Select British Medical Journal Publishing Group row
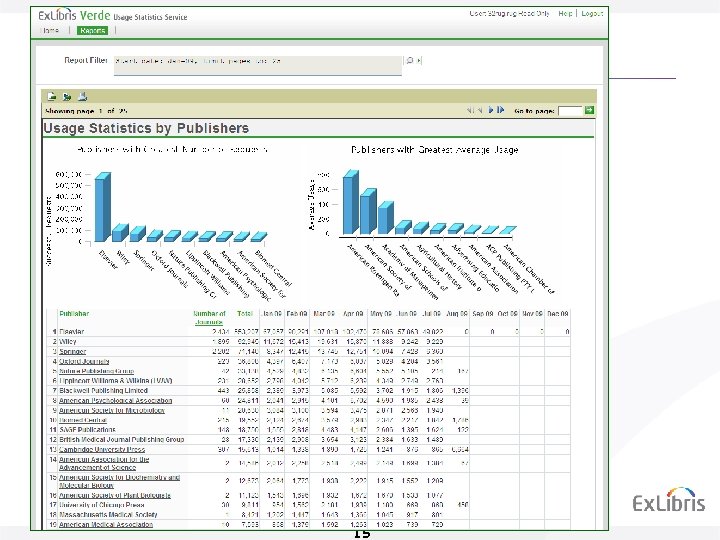This screenshot has height=540, width=720. click(122, 439)
